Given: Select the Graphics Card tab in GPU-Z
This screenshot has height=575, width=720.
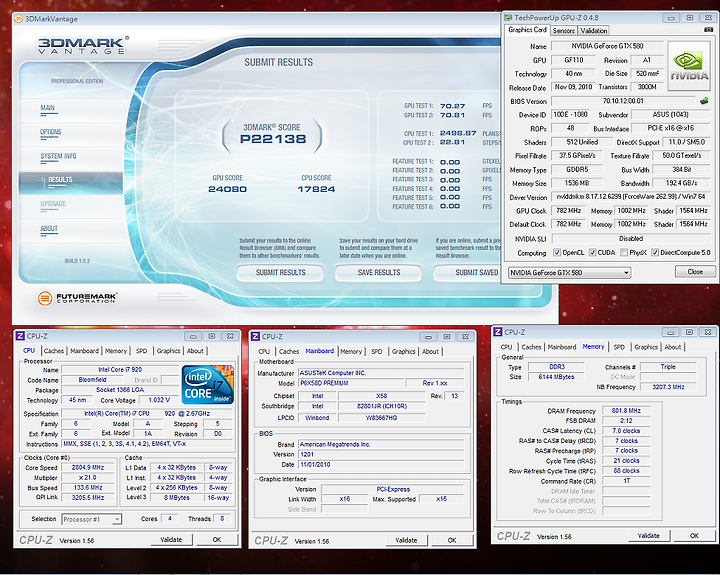Looking at the screenshot, I should point(528,30).
